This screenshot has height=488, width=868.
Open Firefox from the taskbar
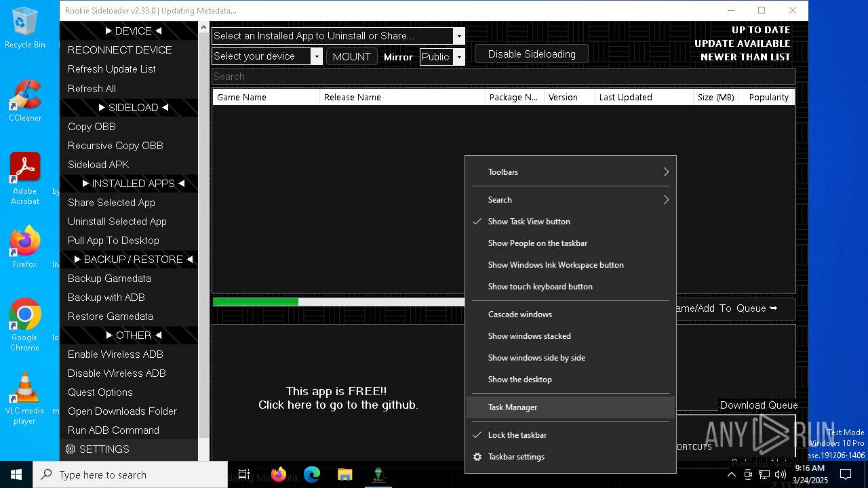coord(278,474)
